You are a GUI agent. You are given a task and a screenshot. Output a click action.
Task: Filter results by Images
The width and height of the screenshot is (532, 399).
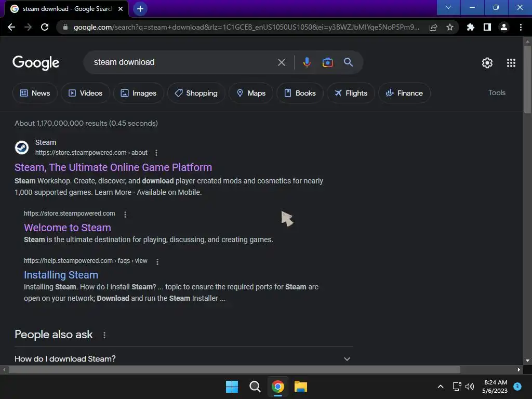[x=138, y=93]
